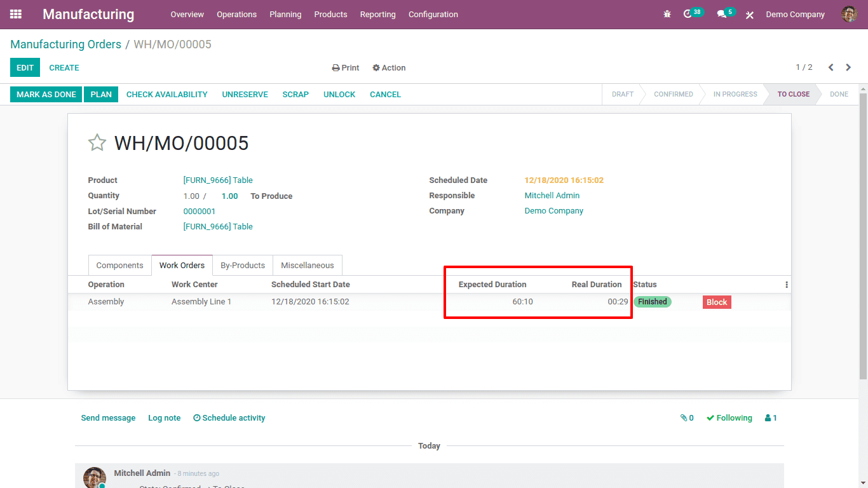Sort by Expected Duration column
This screenshot has width=868, height=488.
(492, 285)
